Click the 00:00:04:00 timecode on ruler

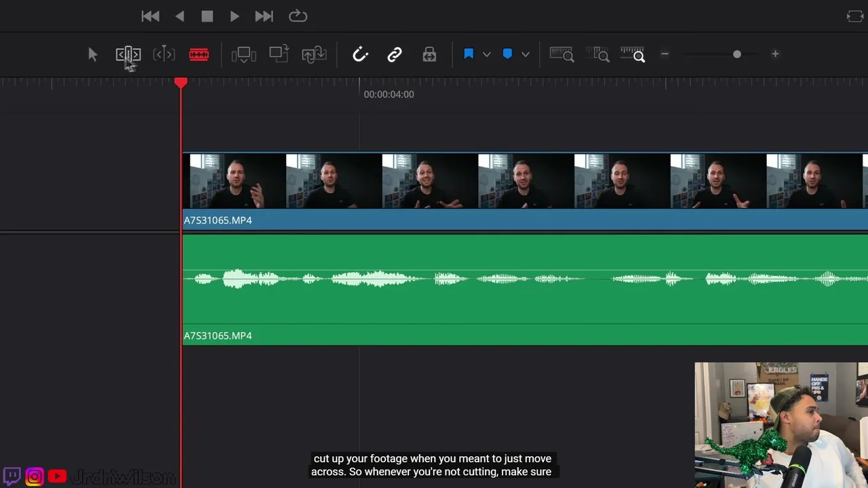389,94
